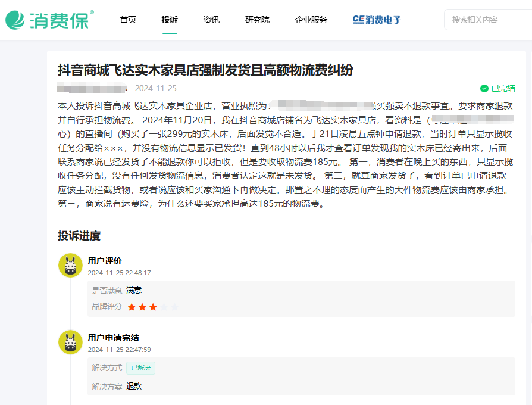Screen dimensions: 532x405
Task: Click the complaint title heading
Action: pyautogui.click(x=205, y=70)
